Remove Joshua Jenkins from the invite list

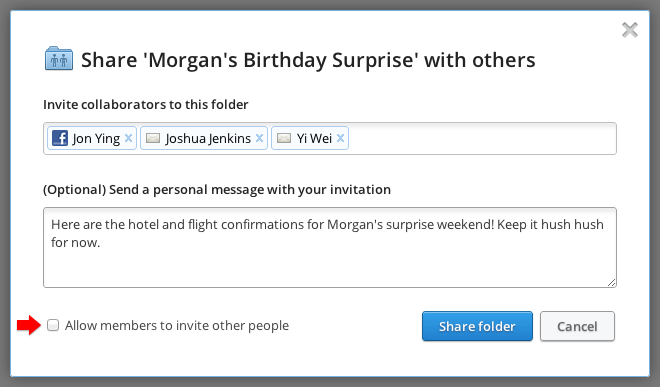coord(259,138)
